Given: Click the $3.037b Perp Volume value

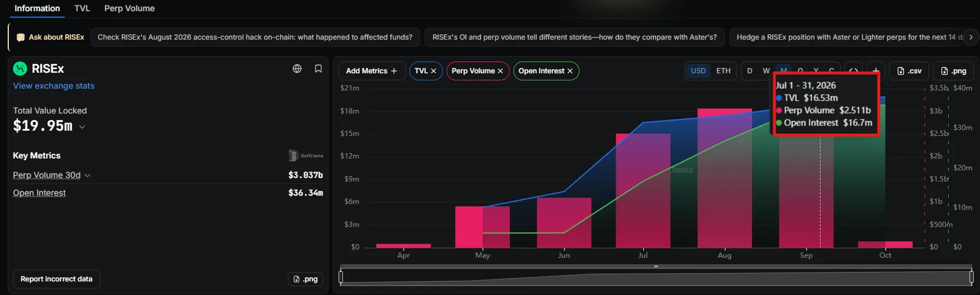Looking at the screenshot, I should [x=305, y=175].
